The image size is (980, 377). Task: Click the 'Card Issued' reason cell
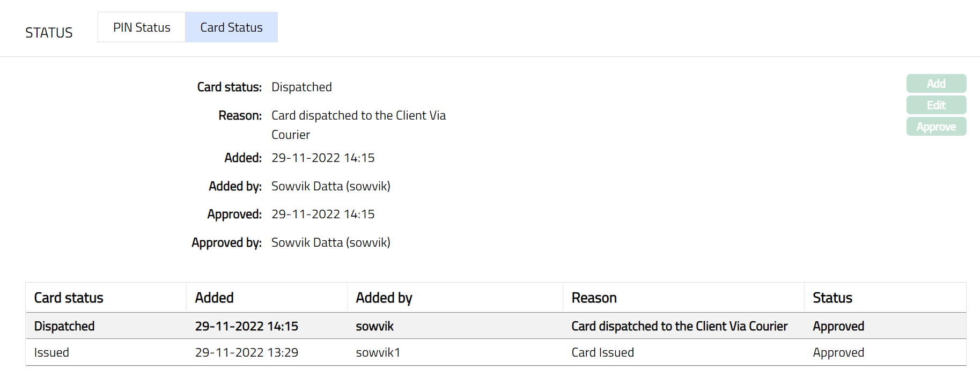pyautogui.click(x=602, y=352)
